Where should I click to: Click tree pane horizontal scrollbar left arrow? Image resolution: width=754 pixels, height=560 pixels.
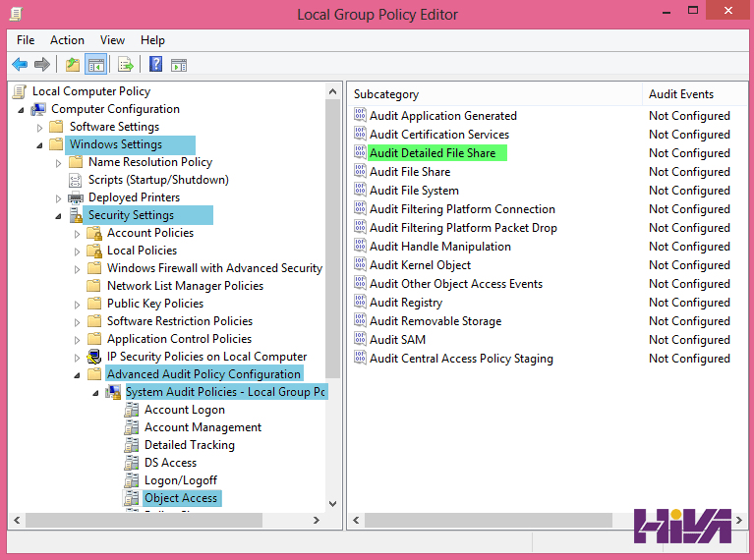(x=18, y=520)
